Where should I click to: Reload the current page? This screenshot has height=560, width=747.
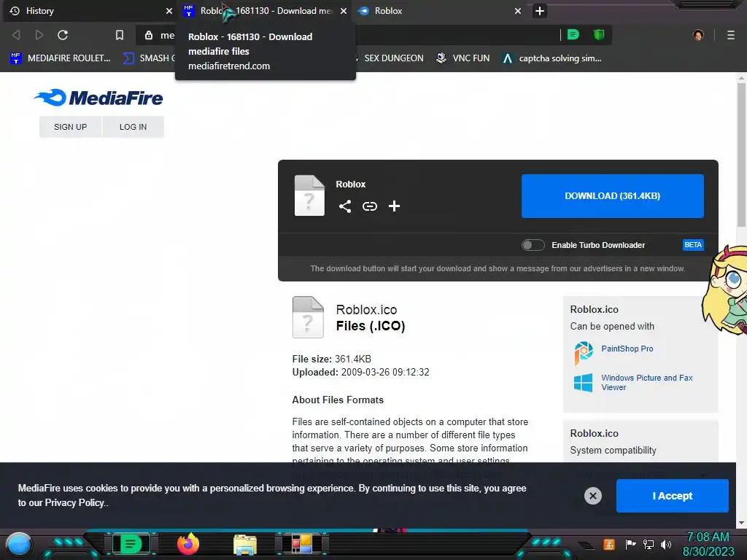63,35
